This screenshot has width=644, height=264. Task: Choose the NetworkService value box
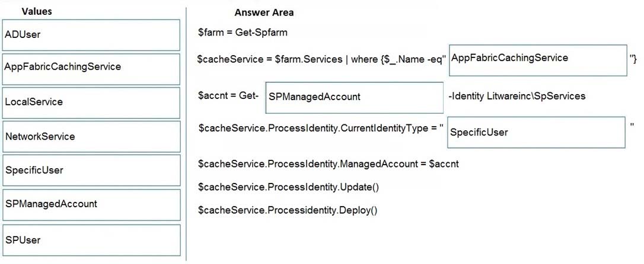click(x=91, y=137)
